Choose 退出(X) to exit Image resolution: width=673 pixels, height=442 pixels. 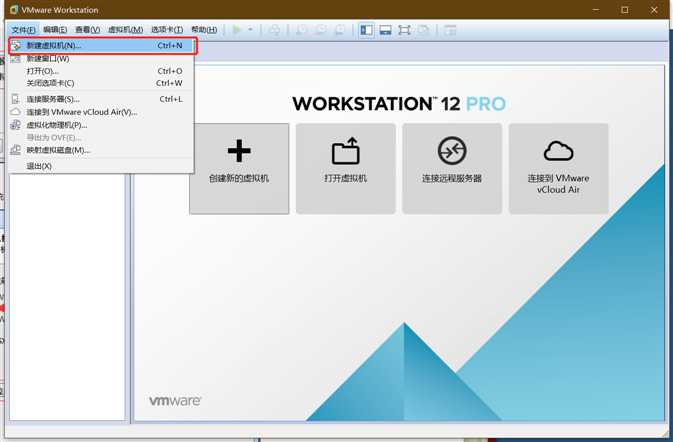[101, 166]
